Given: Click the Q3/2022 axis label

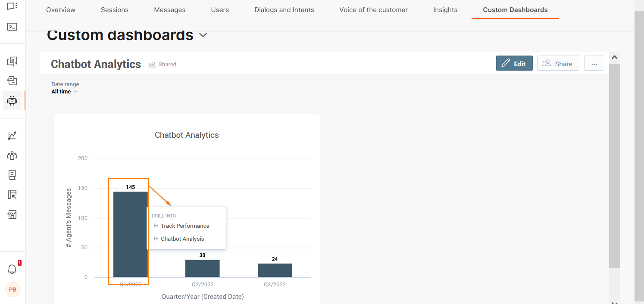Looking at the screenshot, I should (275, 285).
